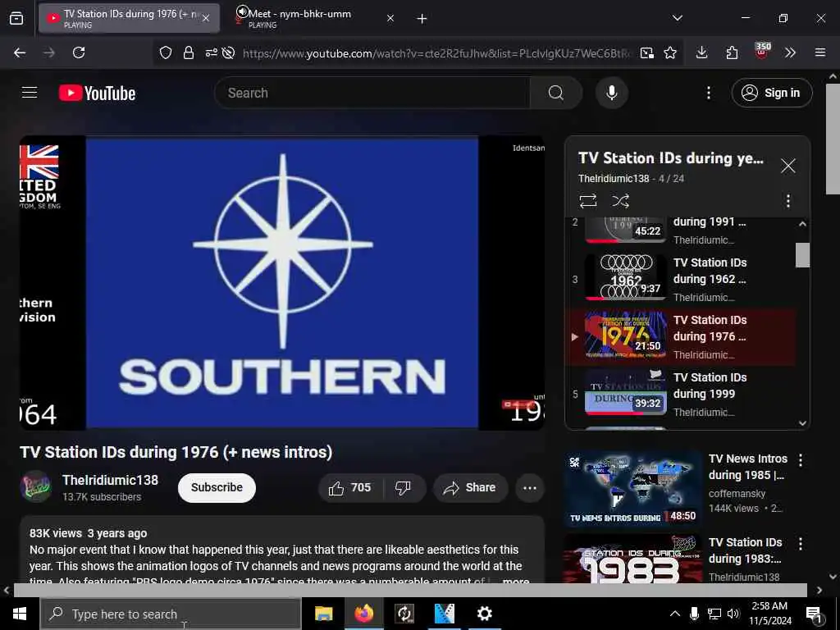The image size is (840, 630).
Task: Show more toolbar tools chevron
Action: 790,52
